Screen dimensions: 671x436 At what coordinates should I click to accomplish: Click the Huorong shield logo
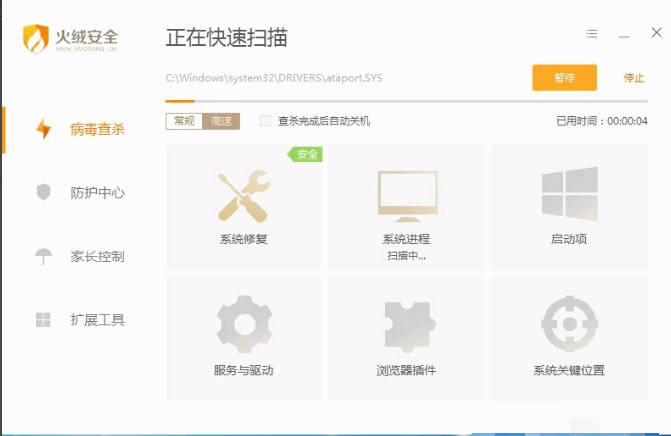[36, 39]
